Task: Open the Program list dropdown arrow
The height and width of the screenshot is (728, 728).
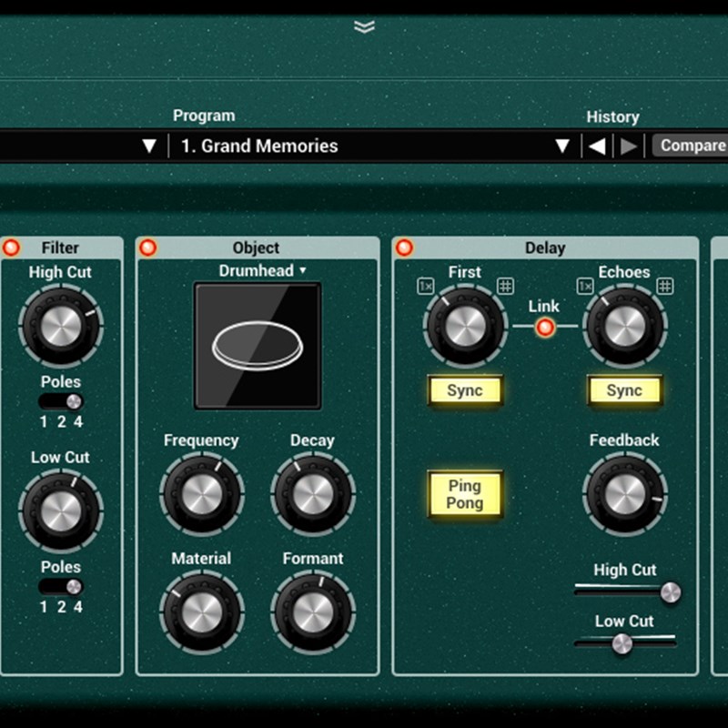Action: coord(562,147)
